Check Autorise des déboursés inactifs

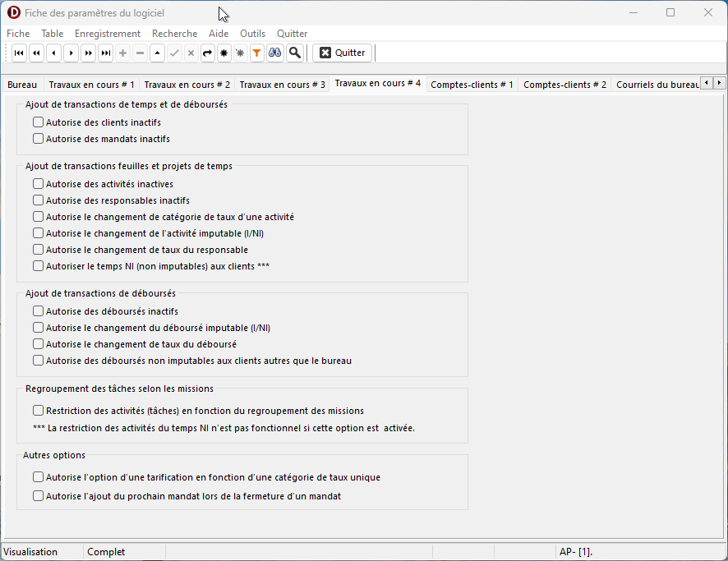[x=38, y=311]
